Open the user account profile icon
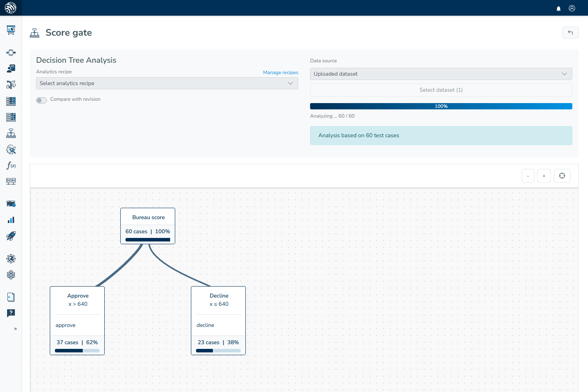Viewport: 588px width, 392px height. pos(572,8)
